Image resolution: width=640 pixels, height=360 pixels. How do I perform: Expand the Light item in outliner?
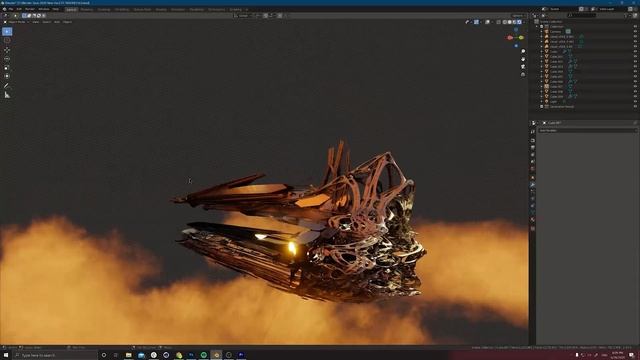542,101
